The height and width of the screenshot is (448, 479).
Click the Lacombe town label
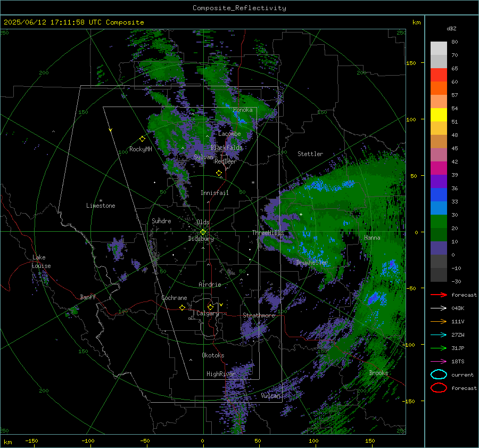pos(229,134)
